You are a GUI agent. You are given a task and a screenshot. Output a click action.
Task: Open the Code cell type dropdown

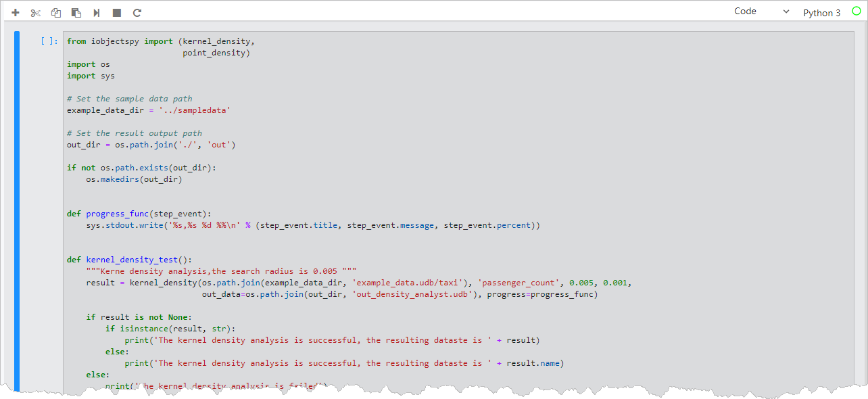click(x=761, y=11)
